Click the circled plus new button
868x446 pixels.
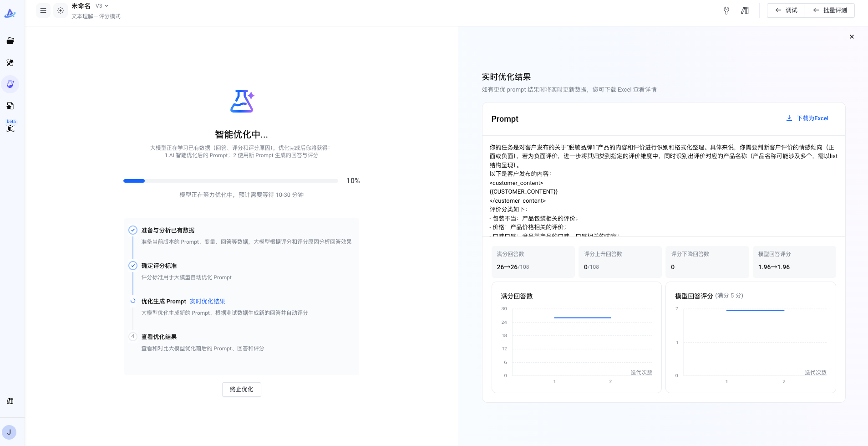(x=61, y=10)
